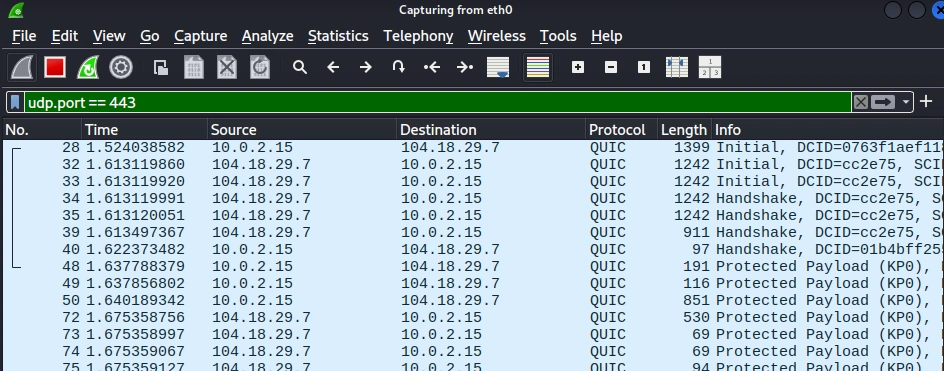Sort by the Protocol column header

[x=621, y=129]
